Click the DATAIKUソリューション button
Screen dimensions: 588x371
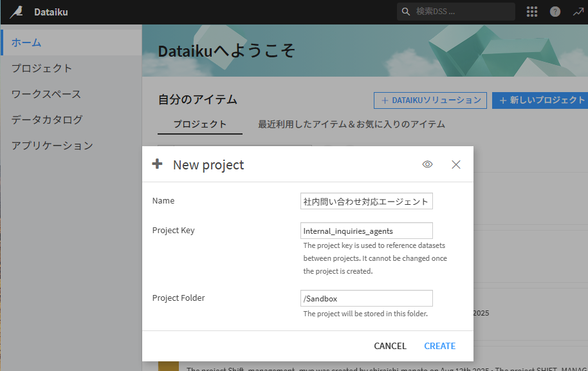click(x=430, y=100)
